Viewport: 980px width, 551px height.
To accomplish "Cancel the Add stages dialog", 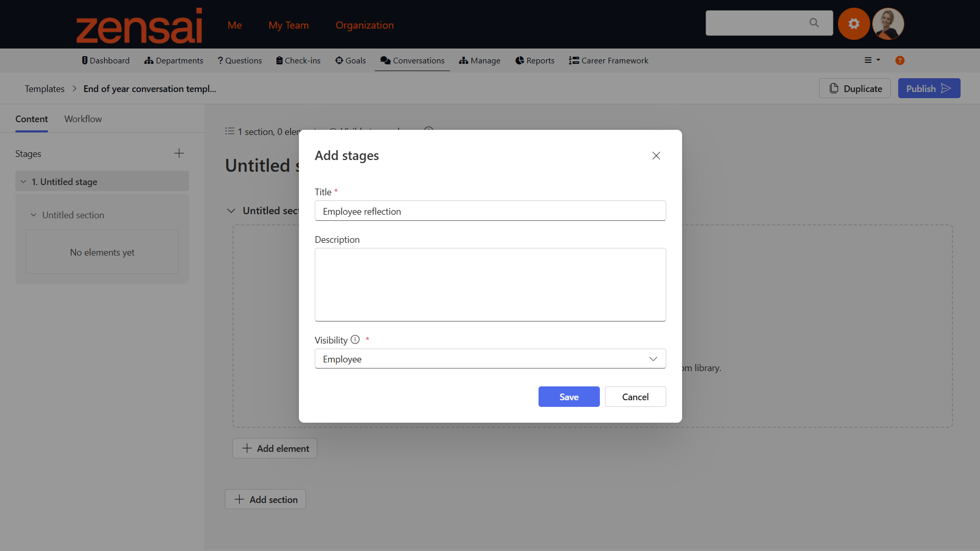I will coord(635,397).
